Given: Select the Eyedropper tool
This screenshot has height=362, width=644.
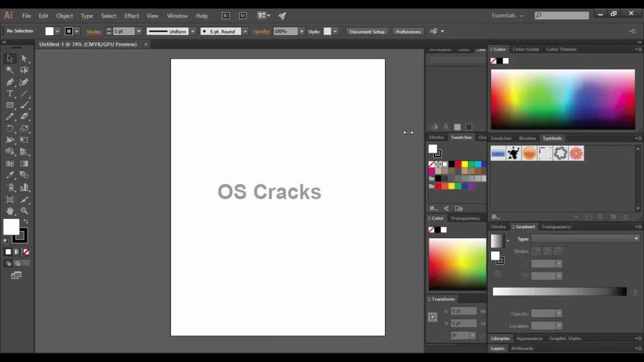Looking at the screenshot, I should (x=10, y=175).
